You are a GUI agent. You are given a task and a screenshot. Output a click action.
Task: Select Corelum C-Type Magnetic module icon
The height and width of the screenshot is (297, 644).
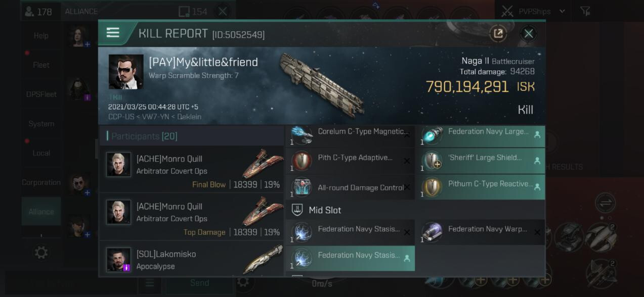(x=302, y=134)
